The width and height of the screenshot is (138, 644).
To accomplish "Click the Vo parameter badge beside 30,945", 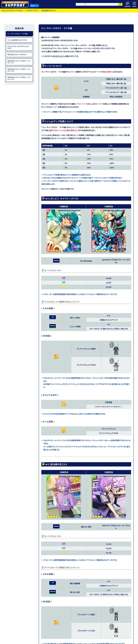I will coord(64,548).
